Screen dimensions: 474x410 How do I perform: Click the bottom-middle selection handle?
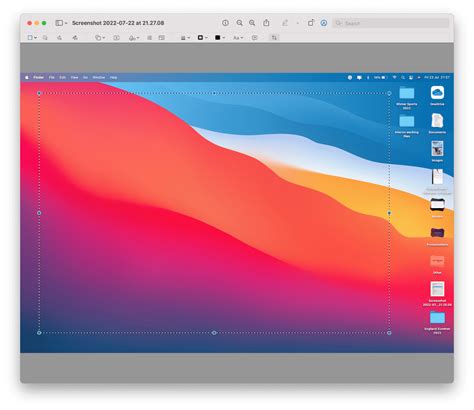click(x=214, y=333)
